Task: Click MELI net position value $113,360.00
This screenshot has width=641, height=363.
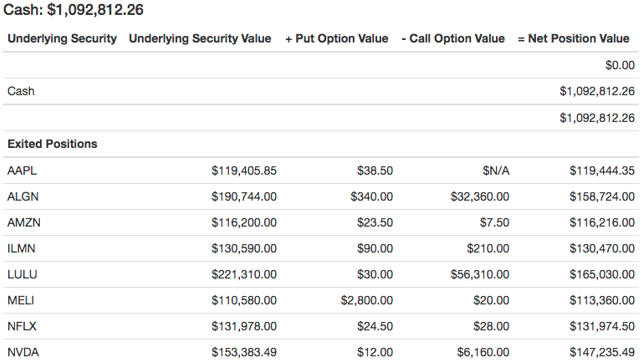Action: (x=602, y=300)
